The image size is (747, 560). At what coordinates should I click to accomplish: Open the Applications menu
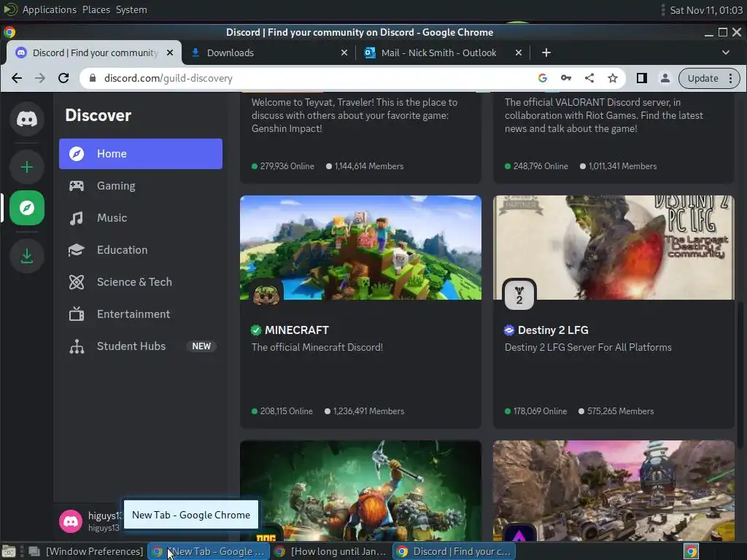[x=49, y=9]
